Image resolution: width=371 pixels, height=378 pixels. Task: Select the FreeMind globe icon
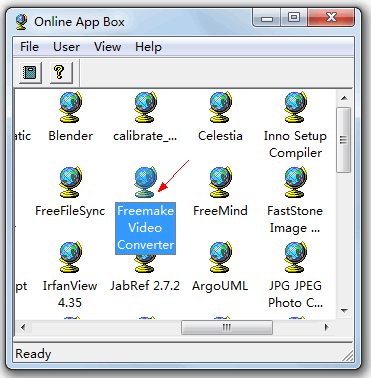coord(220,182)
